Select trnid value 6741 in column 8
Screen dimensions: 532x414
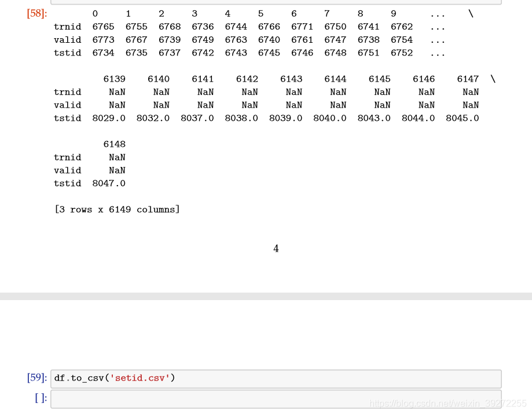point(369,27)
